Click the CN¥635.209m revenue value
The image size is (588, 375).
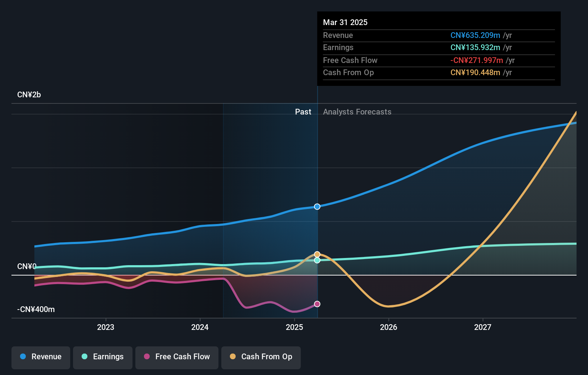click(475, 35)
